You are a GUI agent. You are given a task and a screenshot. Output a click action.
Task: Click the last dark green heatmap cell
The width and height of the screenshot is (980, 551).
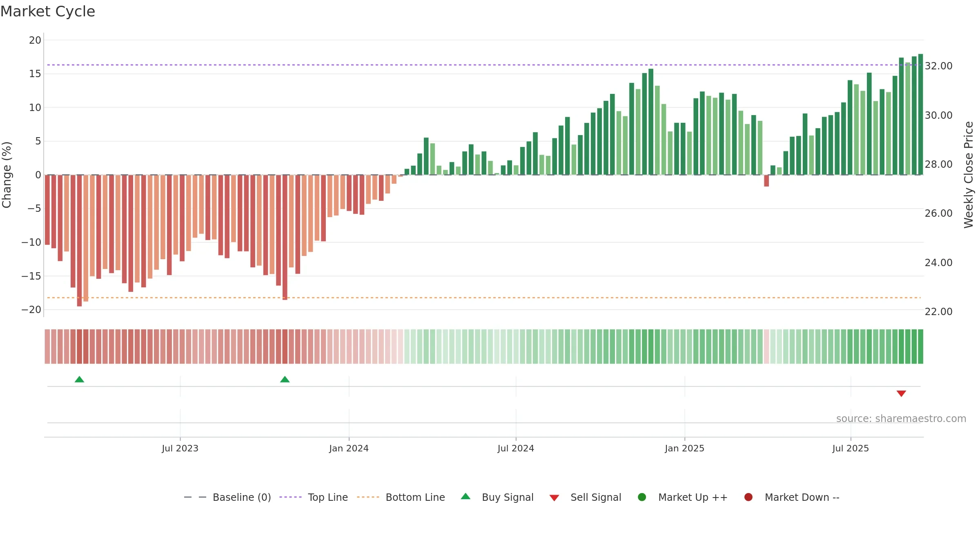[x=920, y=347]
